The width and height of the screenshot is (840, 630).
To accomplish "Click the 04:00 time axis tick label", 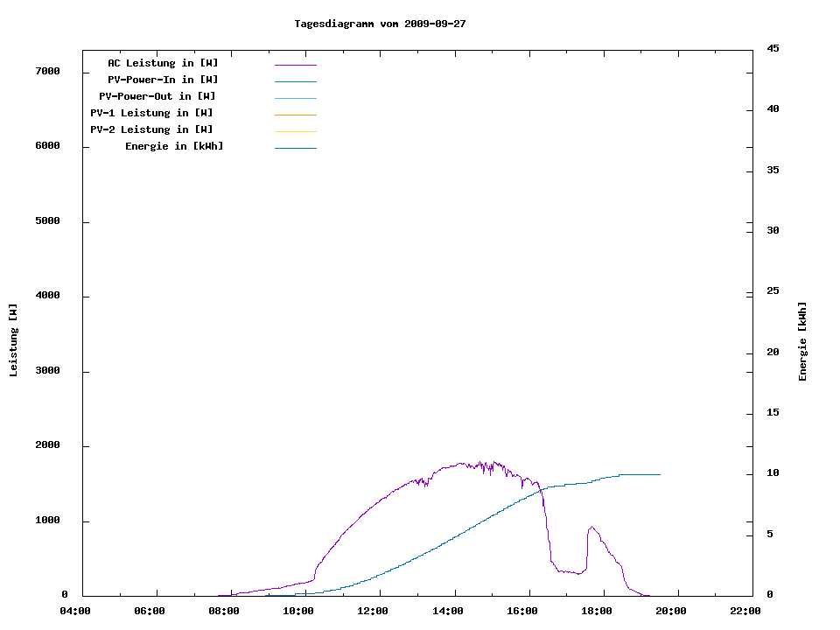I will pyautogui.click(x=75, y=612).
